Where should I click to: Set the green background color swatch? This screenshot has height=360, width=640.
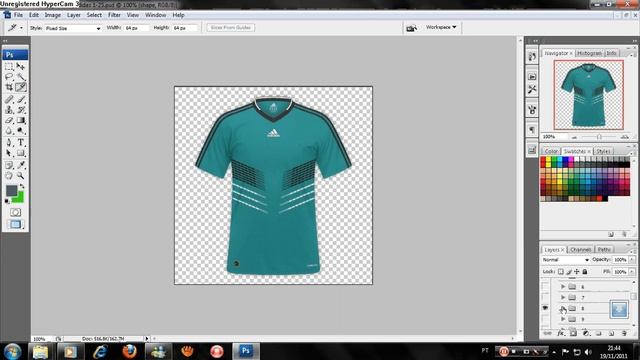point(19,198)
